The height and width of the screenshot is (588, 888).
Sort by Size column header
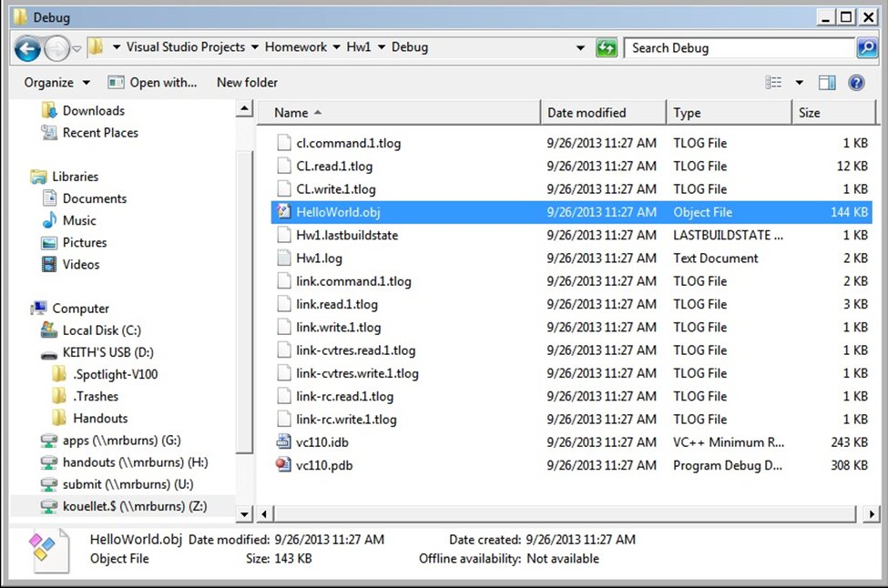(834, 113)
